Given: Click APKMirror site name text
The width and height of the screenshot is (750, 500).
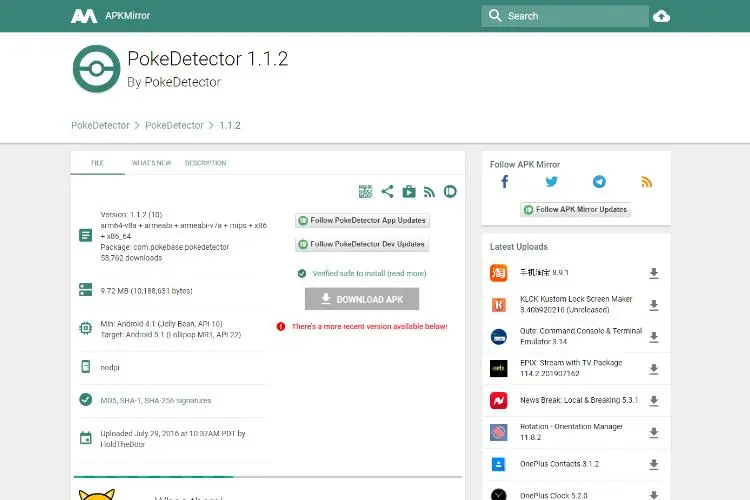Looking at the screenshot, I should pyautogui.click(x=127, y=16).
